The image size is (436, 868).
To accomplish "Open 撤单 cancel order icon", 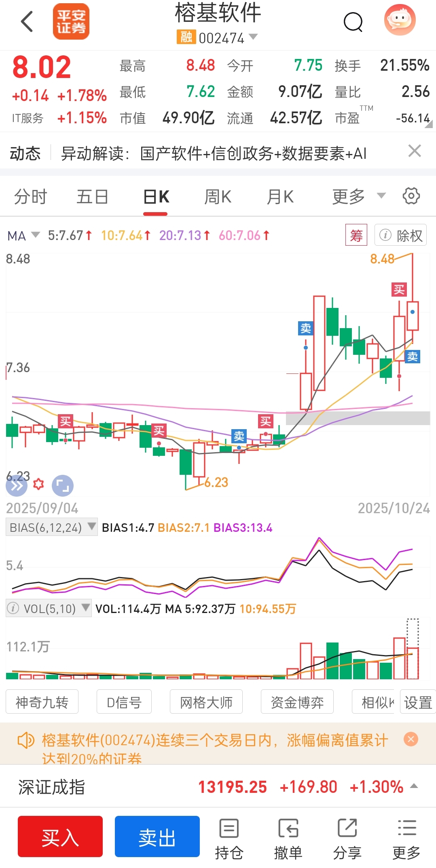I will (288, 839).
